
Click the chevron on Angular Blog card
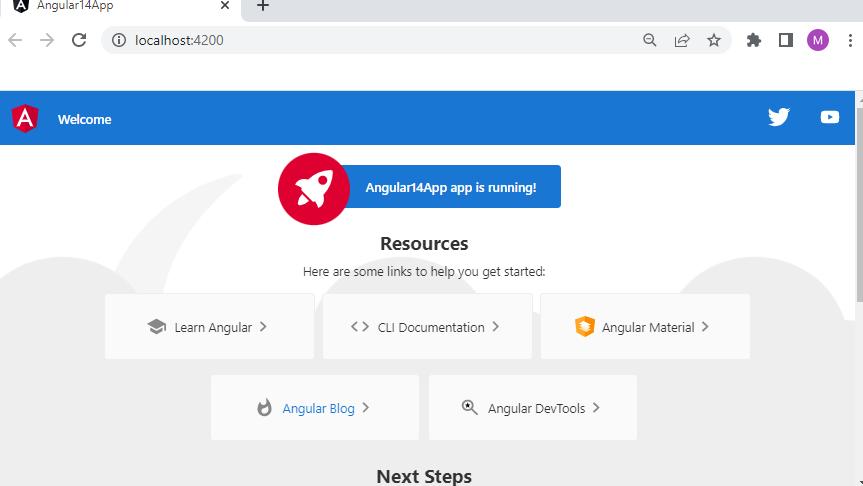(365, 408)
